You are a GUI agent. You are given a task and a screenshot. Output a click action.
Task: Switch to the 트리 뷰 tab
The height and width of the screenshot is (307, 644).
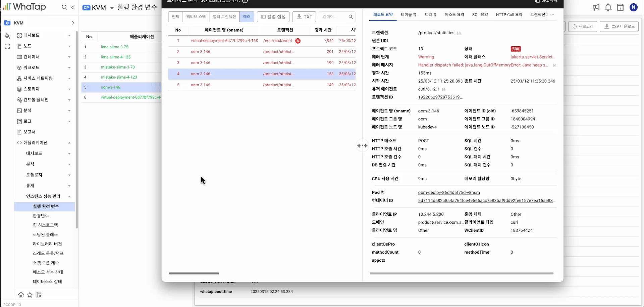point(431,15)
